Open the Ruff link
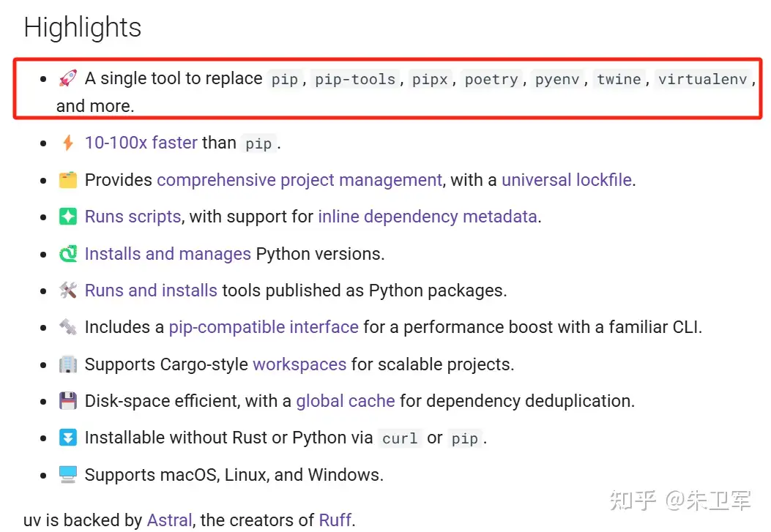 tap(335, 520)
